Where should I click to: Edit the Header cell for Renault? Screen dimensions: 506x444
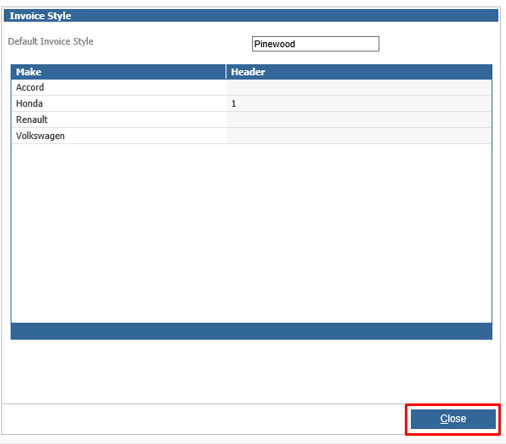point(359,120)
